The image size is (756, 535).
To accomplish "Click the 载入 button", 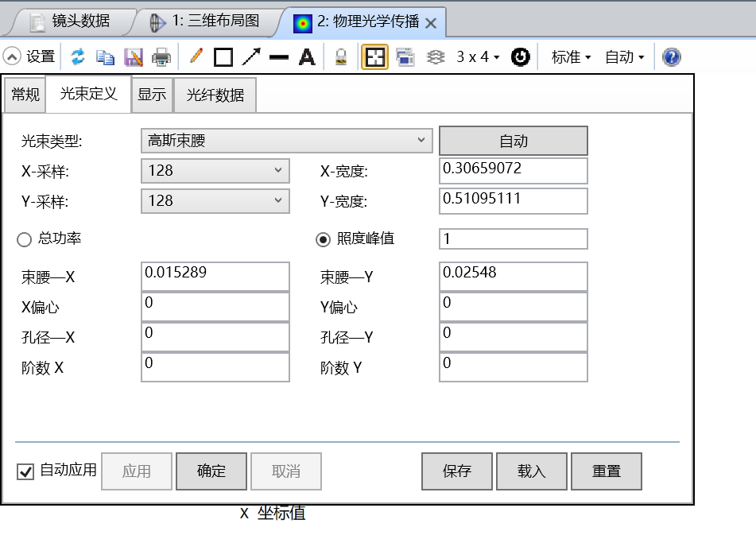I will pyautogui.click(x=532, y=471).
